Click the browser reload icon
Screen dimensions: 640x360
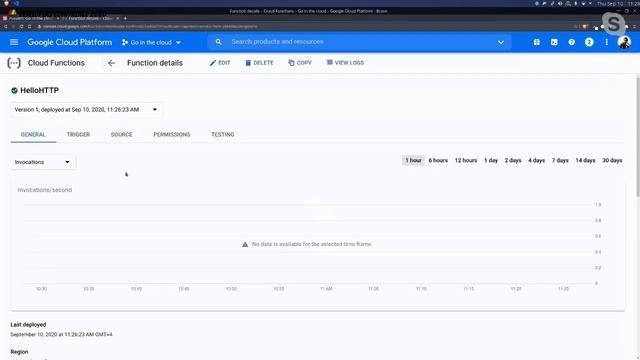tap(21, 26)
